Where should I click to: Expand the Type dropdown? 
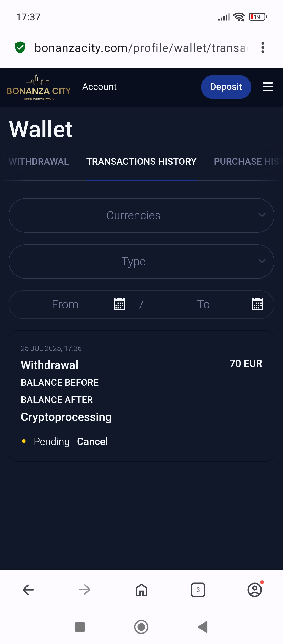[141, 262]
